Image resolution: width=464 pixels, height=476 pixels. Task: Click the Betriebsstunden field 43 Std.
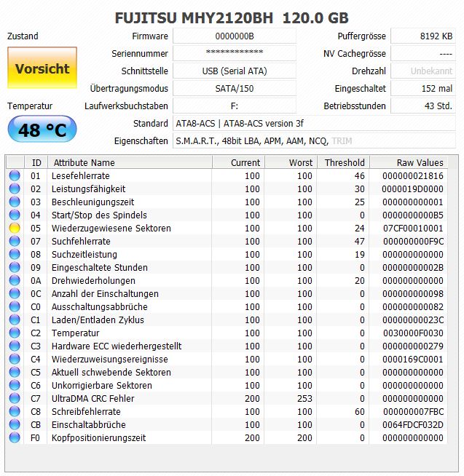click(423, 106)
